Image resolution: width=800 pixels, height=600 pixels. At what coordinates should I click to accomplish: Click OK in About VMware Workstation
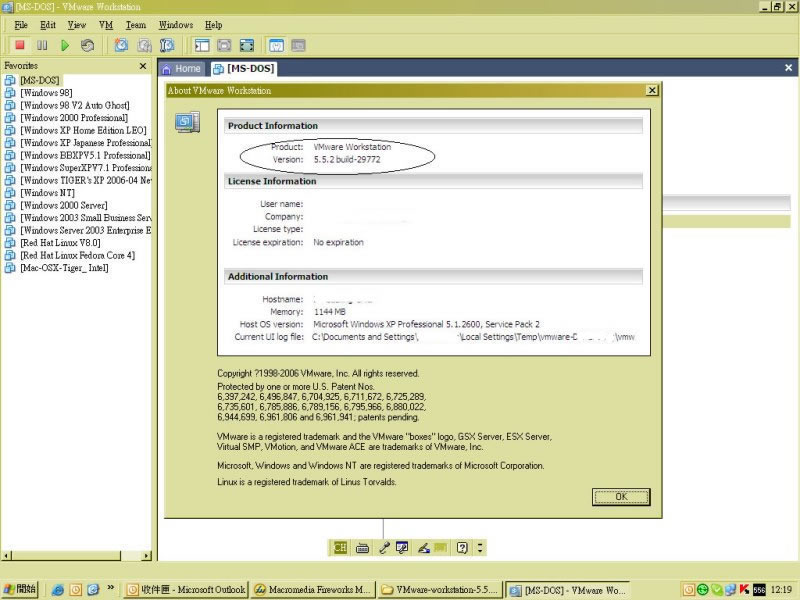coord(621,496)
